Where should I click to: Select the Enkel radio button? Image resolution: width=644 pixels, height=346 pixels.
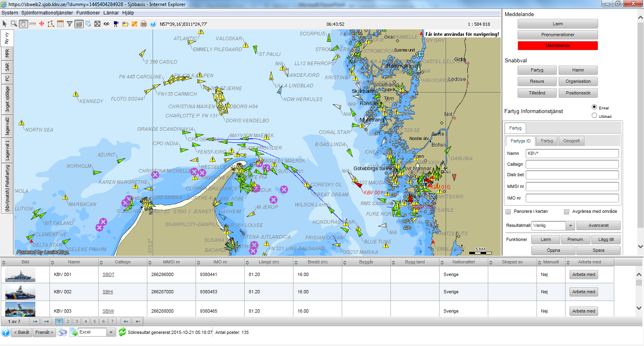[594, 107]
